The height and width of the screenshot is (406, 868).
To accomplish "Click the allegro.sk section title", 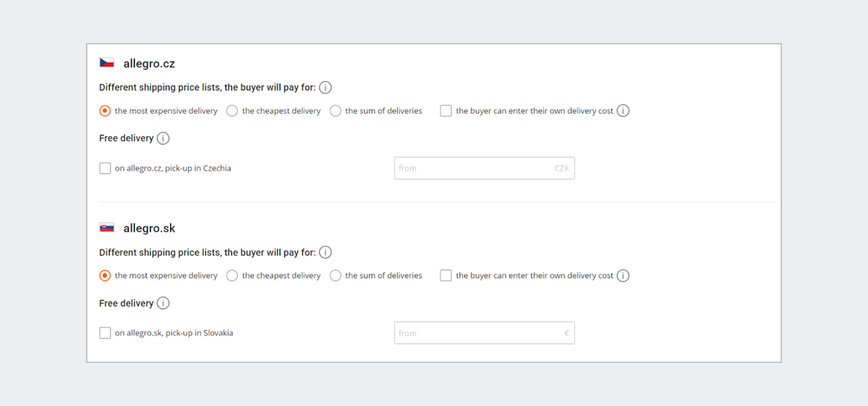I will pyautogui.click(x=149, y=229).
